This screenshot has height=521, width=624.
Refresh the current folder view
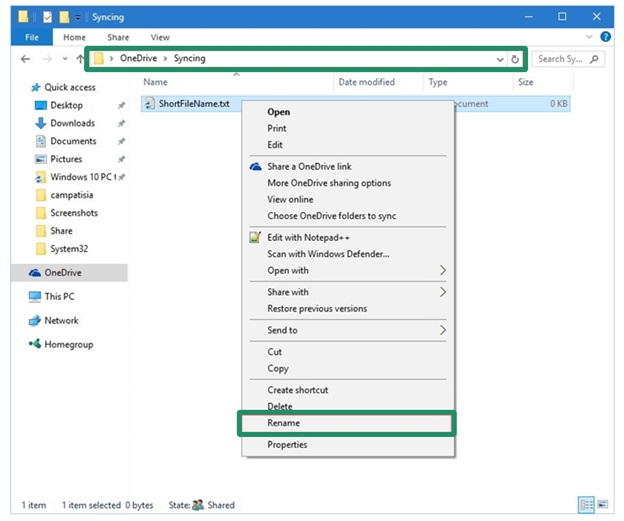click(515, 59)
